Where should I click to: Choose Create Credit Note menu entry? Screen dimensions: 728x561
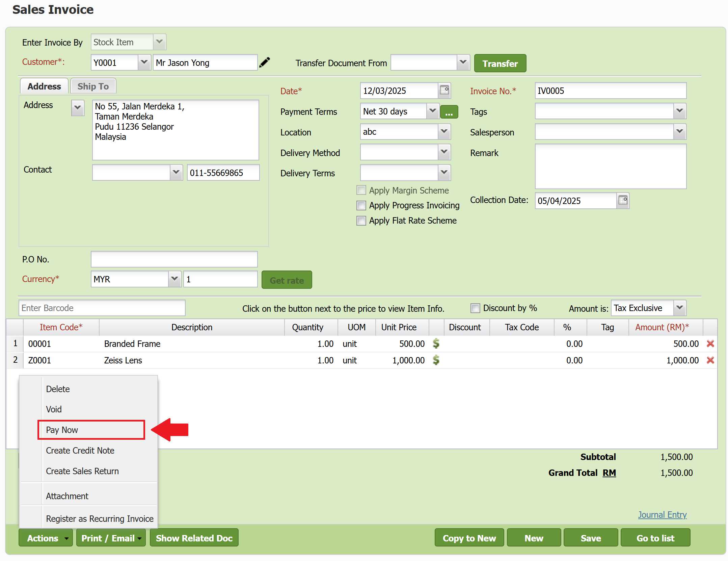pyautogui.click(x=80, y=451)
